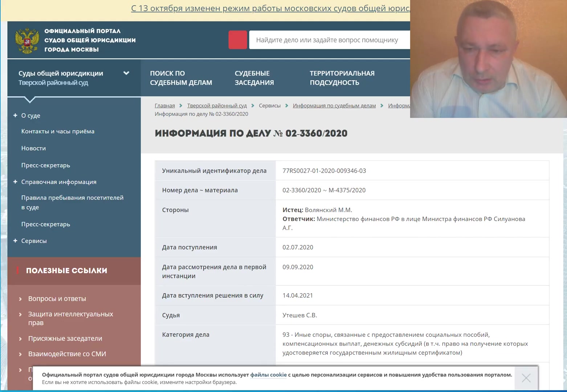Open 'Поиск по судебным делам' menu
This screenshot has height=392, width=567.
click(x=181, y=78)
